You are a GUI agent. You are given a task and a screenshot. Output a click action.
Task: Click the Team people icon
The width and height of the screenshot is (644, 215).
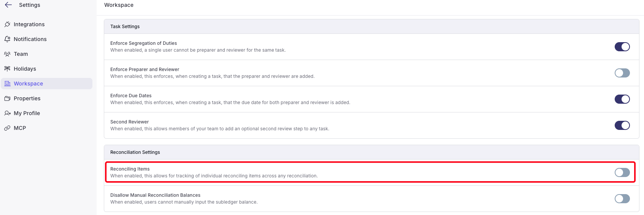(7, 54)
